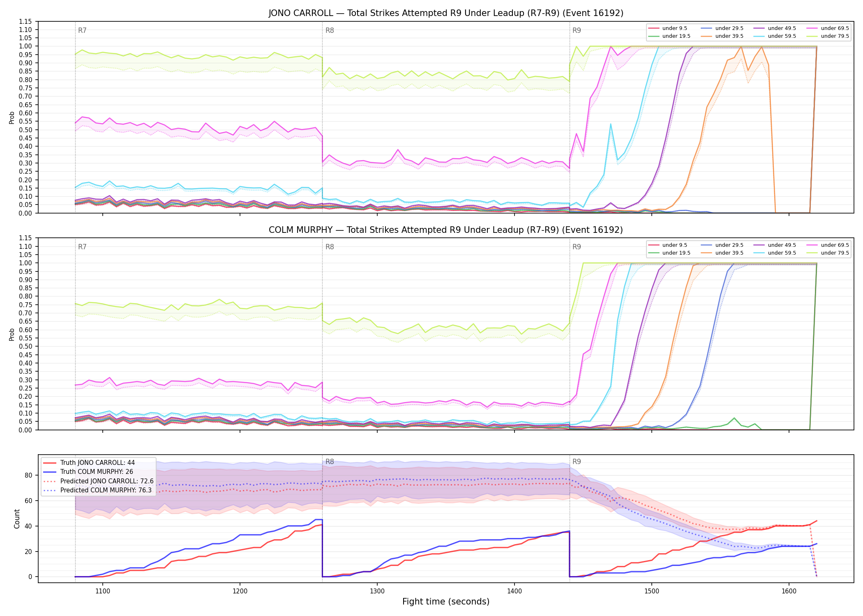The width and height of the screenshot is (863, 616).
Task: Select 'under 29.5' legend entry in Jono Carroll chart
Action: pyautogui.click(x=722, y=28)
